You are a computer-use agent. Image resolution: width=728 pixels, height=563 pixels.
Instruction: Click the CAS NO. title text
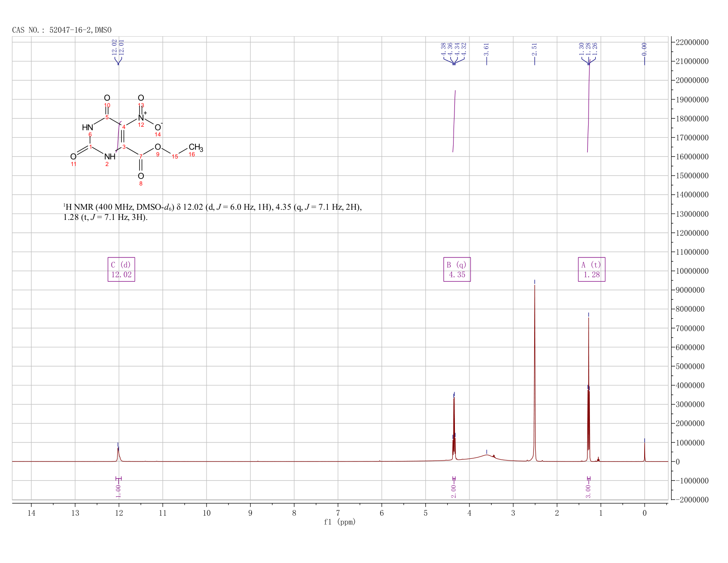62,30
